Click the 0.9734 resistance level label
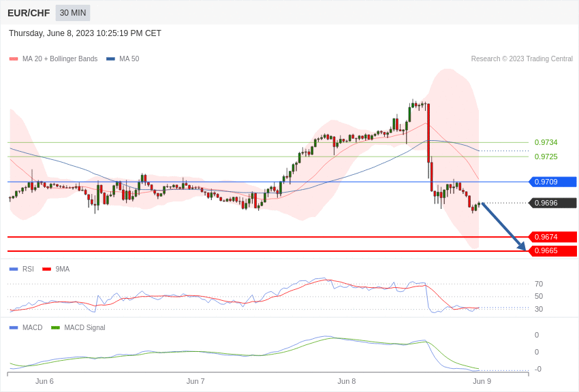The height and width of the screenshot is (392, 579). coord(546,142)
